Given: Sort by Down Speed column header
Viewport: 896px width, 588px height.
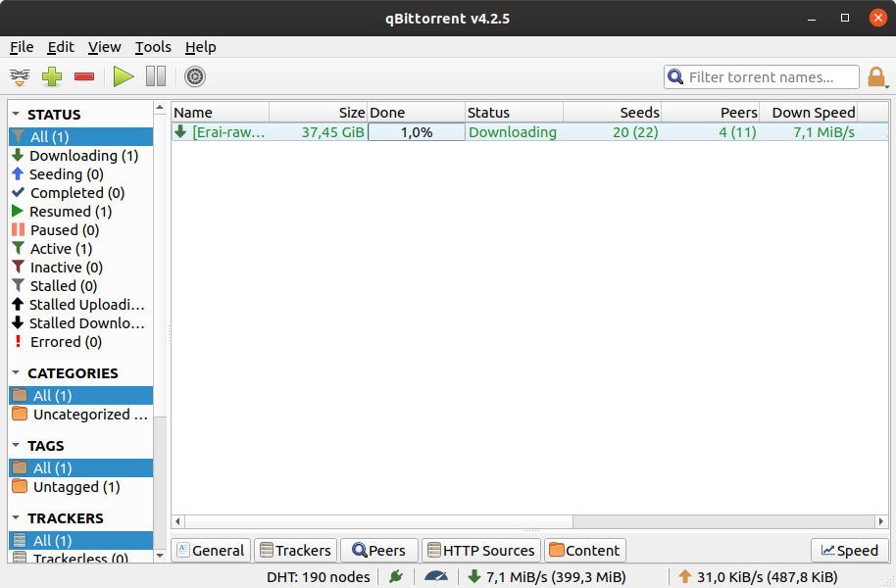Looking at the screenshot, I should [809, 113].
